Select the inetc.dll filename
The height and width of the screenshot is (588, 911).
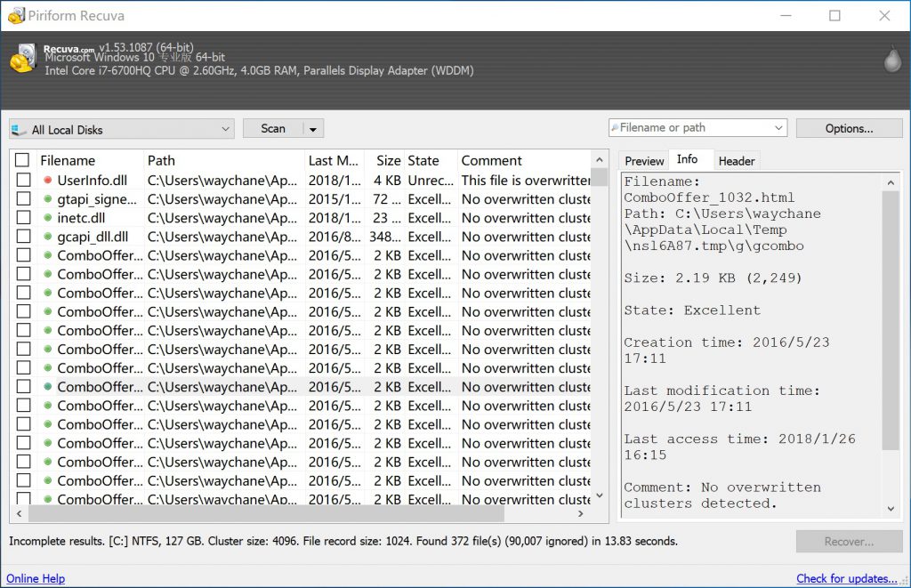[x=81, y=218]
